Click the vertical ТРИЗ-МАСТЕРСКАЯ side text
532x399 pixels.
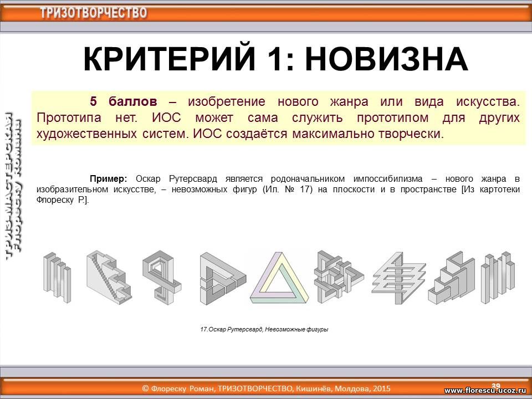point(13,186)
